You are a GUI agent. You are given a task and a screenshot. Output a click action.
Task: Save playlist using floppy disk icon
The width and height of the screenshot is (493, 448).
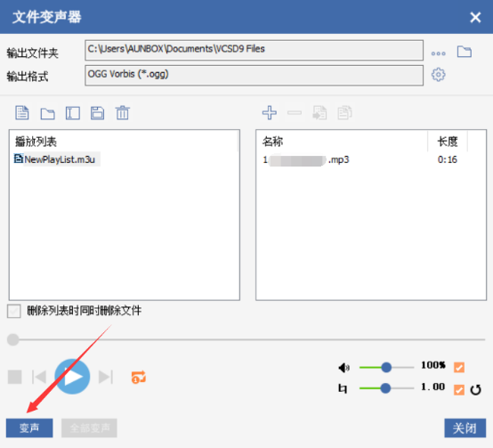pyautogui.click(x=98, y=113)
